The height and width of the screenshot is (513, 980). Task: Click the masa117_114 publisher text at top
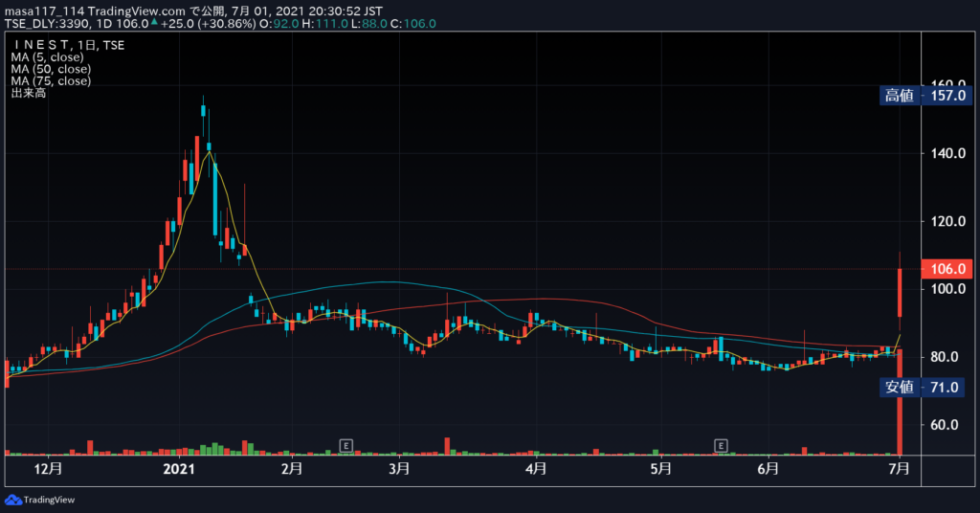click(x=44, y=11)
